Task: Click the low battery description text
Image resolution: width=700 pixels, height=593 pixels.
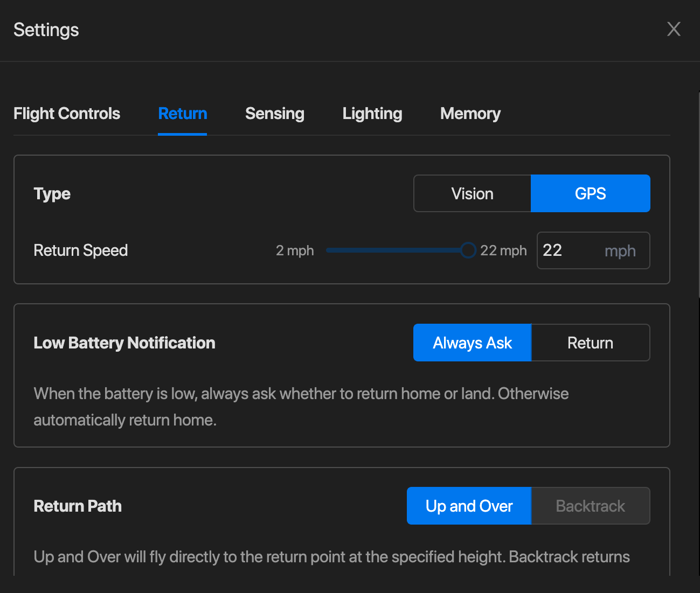Action: pyautogui.click(x=301, y=407)
